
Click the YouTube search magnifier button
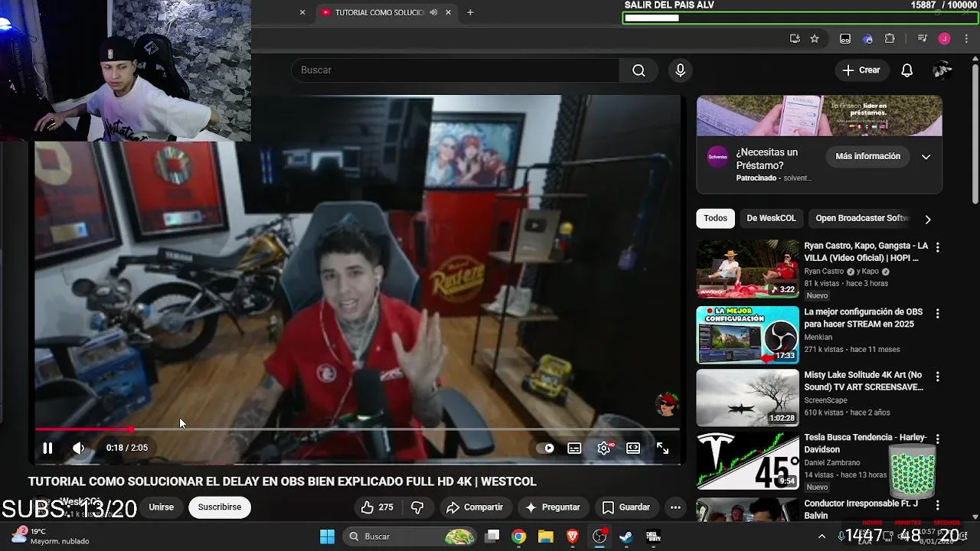639,70
